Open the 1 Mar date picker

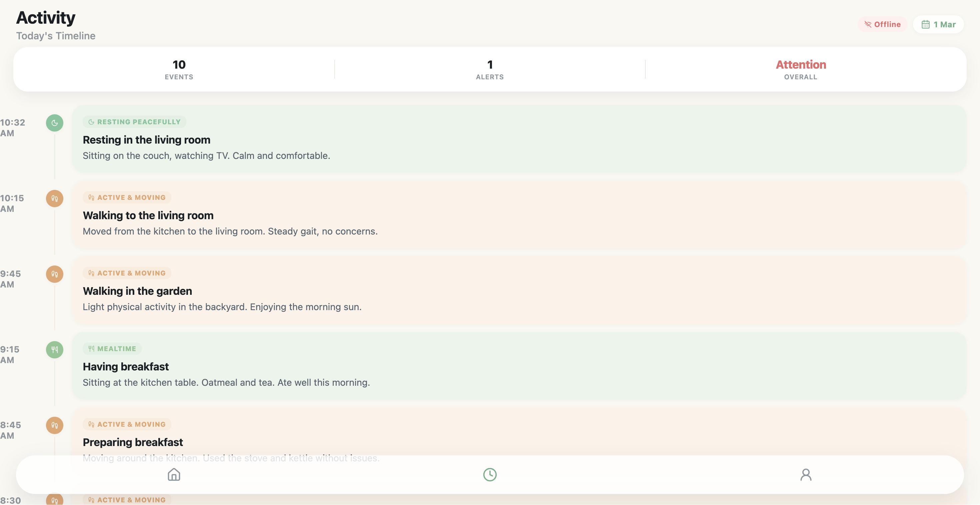coord(938,24)
